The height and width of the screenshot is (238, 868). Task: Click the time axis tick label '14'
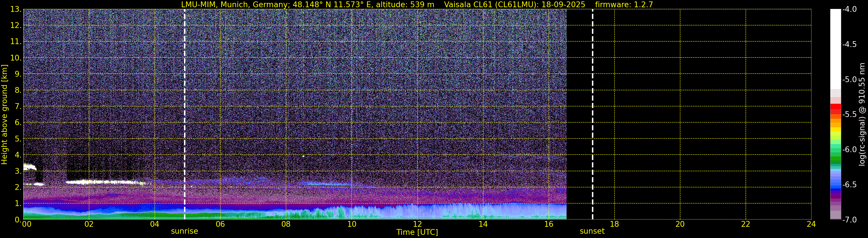[x=483, y=224]
